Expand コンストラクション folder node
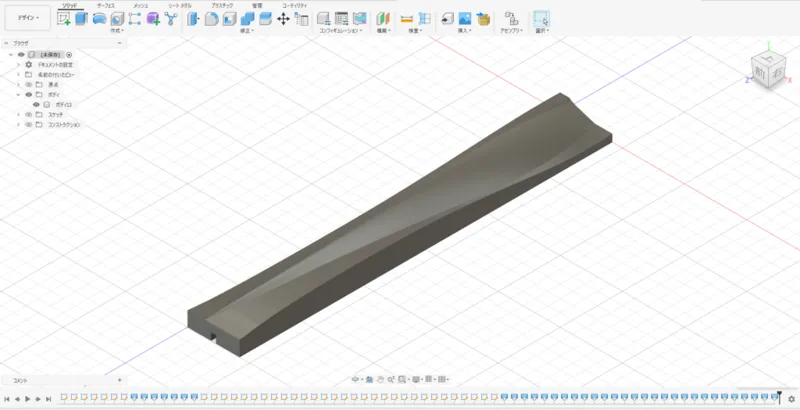Image resolution: width=800 pixels, height=410 pixels. (18, 124)
